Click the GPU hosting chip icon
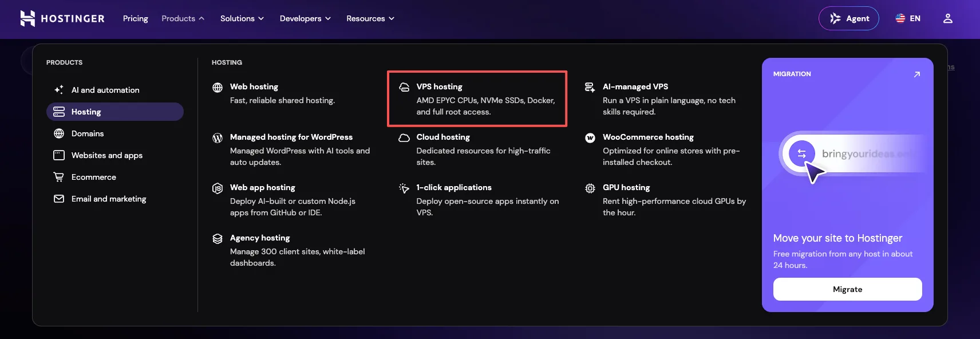This screenshot has width=980, height=339. coord(590,188)
